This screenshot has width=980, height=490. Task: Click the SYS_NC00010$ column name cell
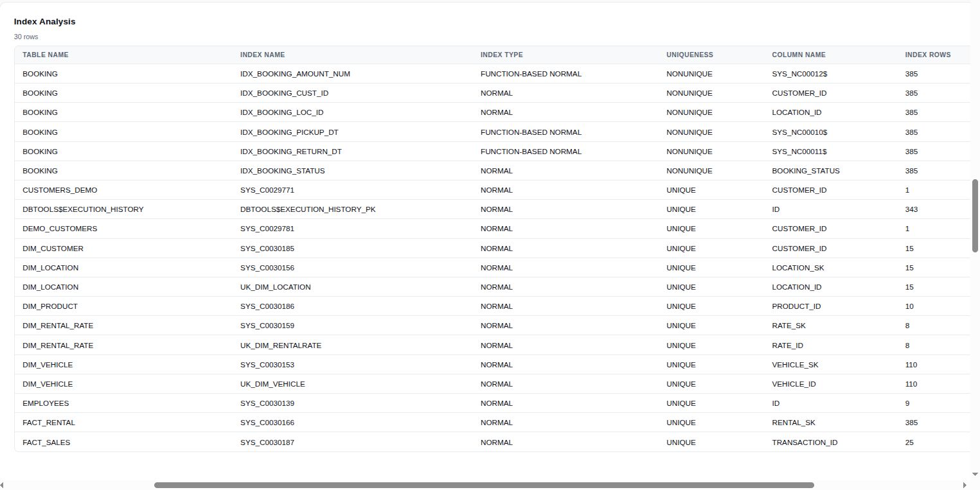(x=799, y=132)
